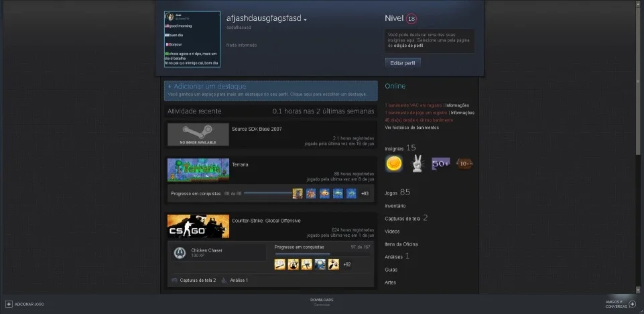Viewport: 644px width, 314px height.
Task: Open CS:GO 'Capturas de tela 2' link
Action: tap(198, 280)
